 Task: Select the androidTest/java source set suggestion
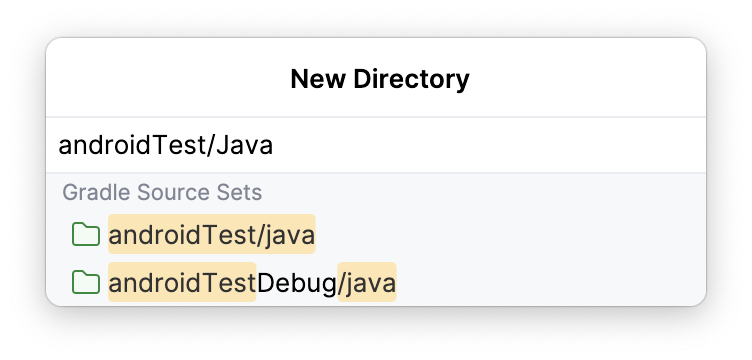pos(376,234)
